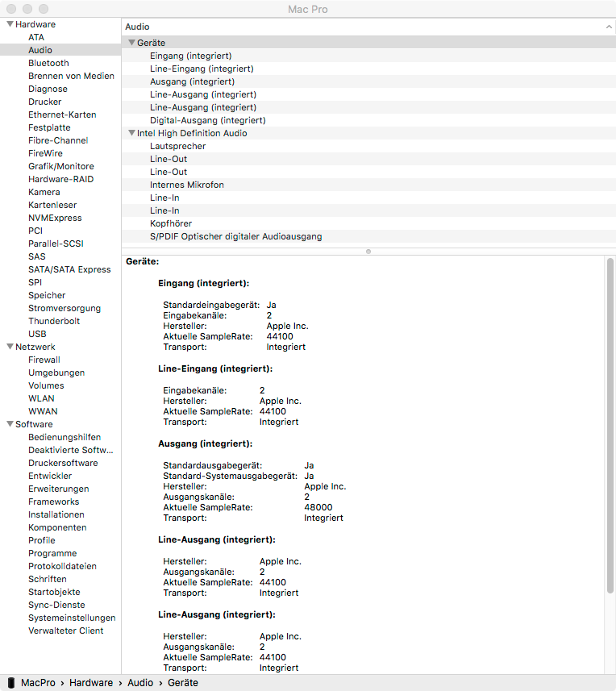Select Erweiterungen in the sidebar
Screen dimensions: 616x691
click(x=59, y=489)
